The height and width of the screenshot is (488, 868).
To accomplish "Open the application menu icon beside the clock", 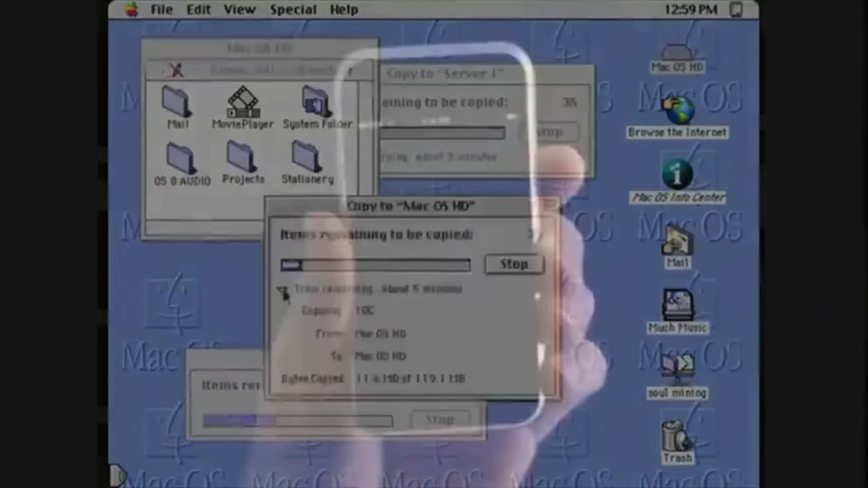I will click(736, 9).
